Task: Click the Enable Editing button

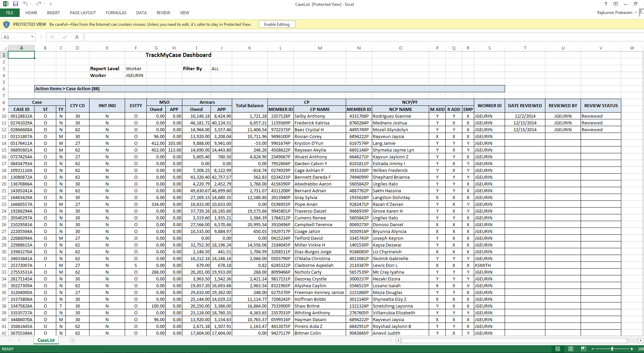Action: tap(277, 24)
